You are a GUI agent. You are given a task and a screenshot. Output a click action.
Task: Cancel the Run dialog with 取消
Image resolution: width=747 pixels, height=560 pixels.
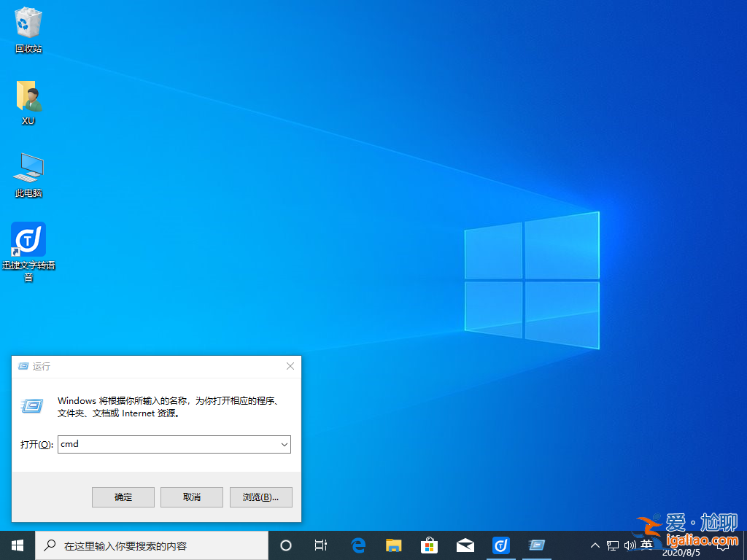click(191, 497)
